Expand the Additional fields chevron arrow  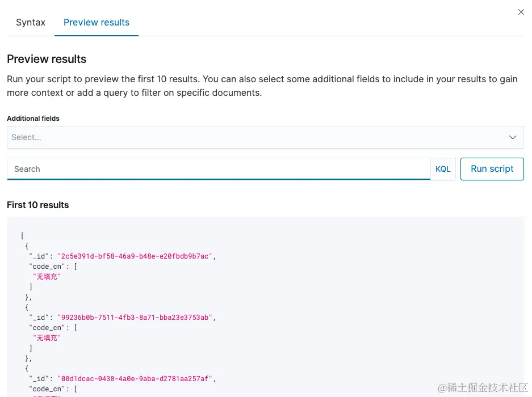pos(512,137)
